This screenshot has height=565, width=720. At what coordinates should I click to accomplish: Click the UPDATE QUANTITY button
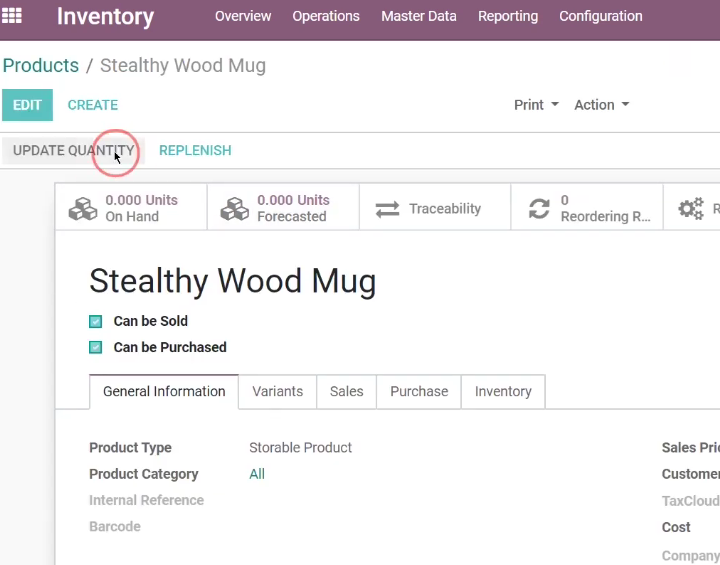click(73, 151)
